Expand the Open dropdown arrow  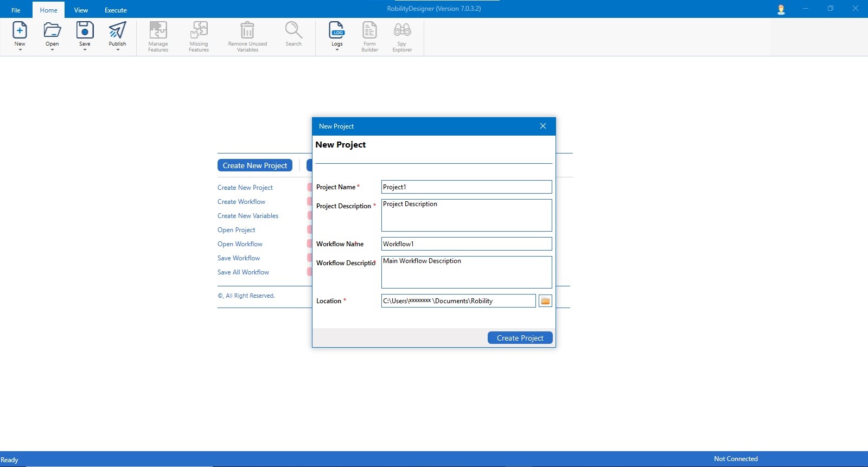point(53,50)
